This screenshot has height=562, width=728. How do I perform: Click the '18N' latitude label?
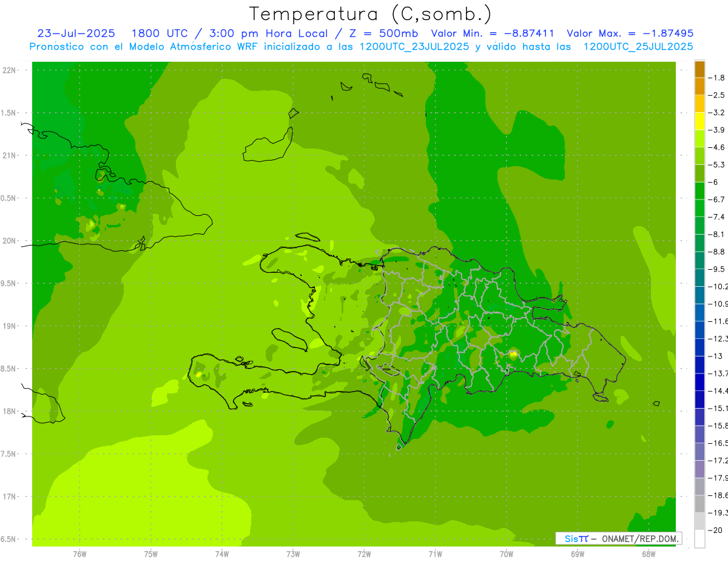[9, 412]
